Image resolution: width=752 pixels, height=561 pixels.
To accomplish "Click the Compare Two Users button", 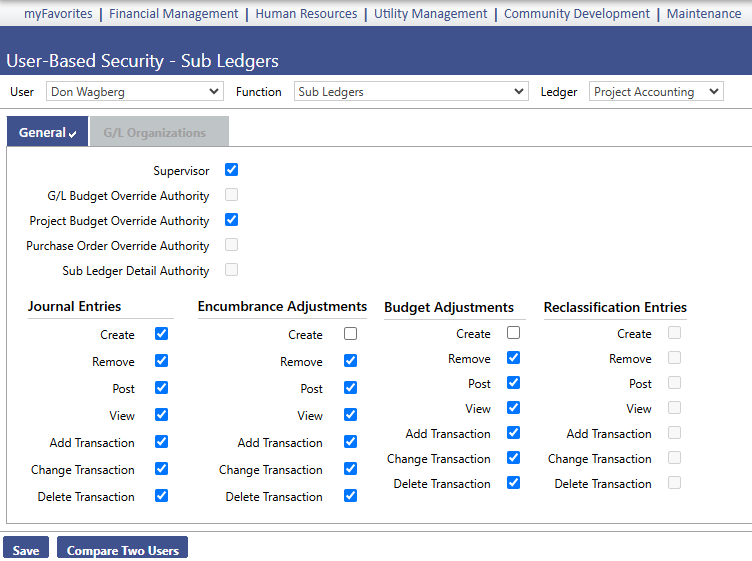I will pos(122,549).
